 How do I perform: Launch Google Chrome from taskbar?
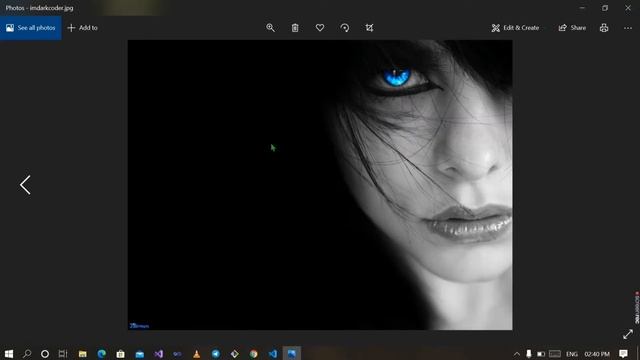[253, 353]
